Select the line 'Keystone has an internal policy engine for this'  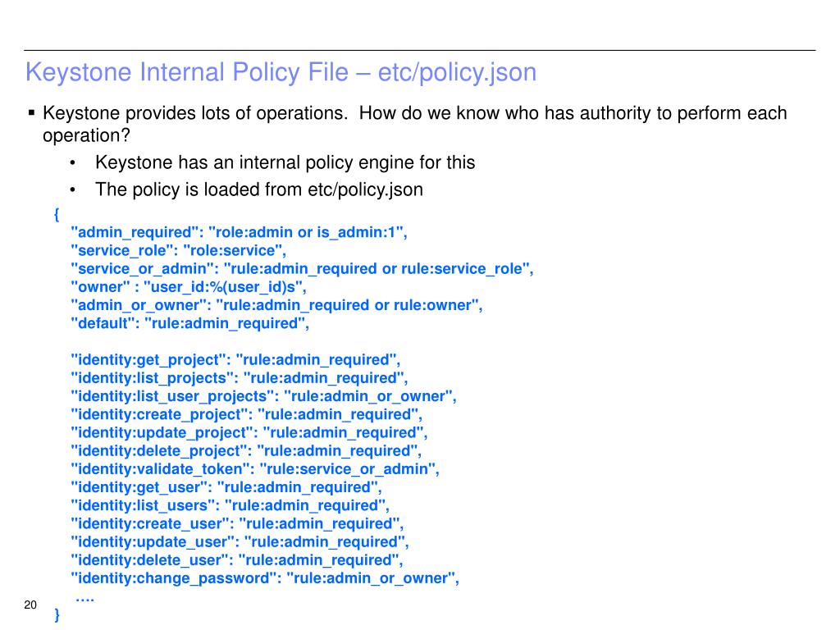[285, 162]
